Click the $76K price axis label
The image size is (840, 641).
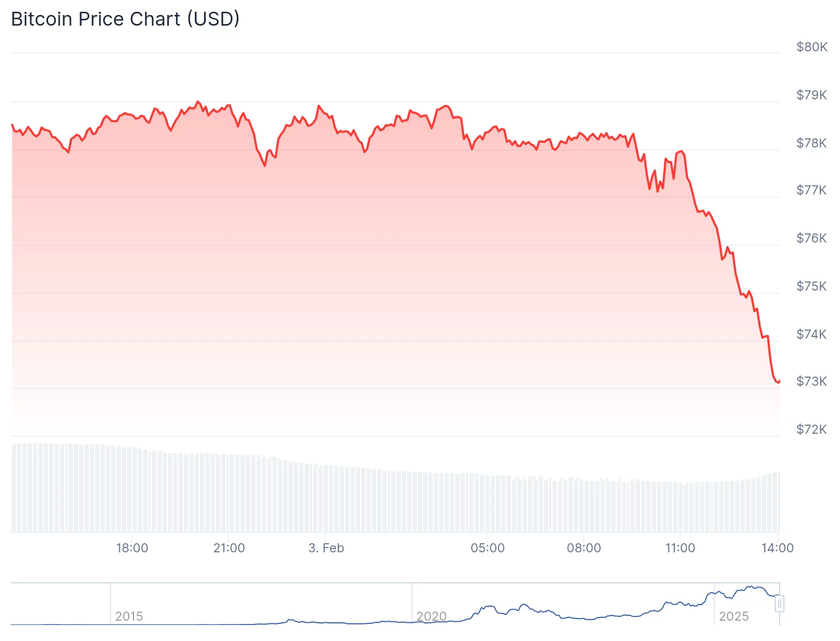point(812,238)
